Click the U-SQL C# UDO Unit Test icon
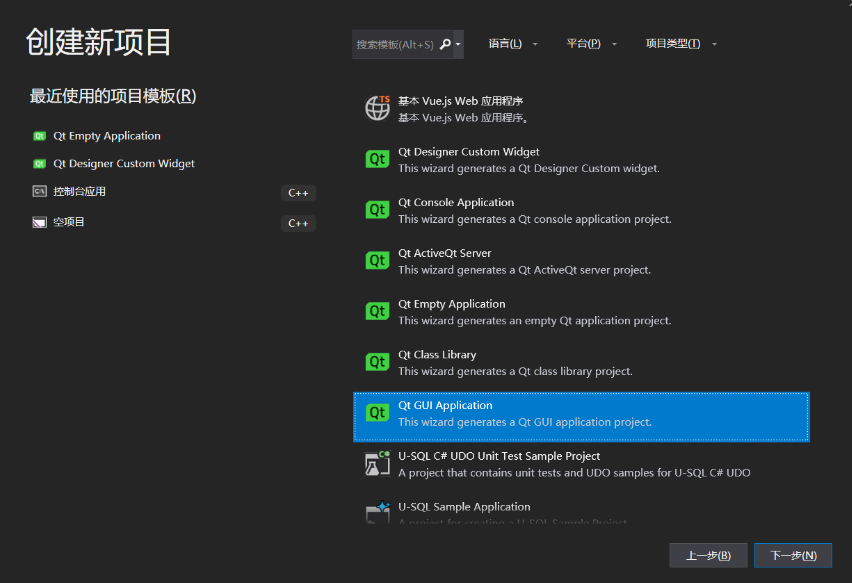The width and height of the screenshot is (852, 583). pyautogui.click(x=377, y=463)
